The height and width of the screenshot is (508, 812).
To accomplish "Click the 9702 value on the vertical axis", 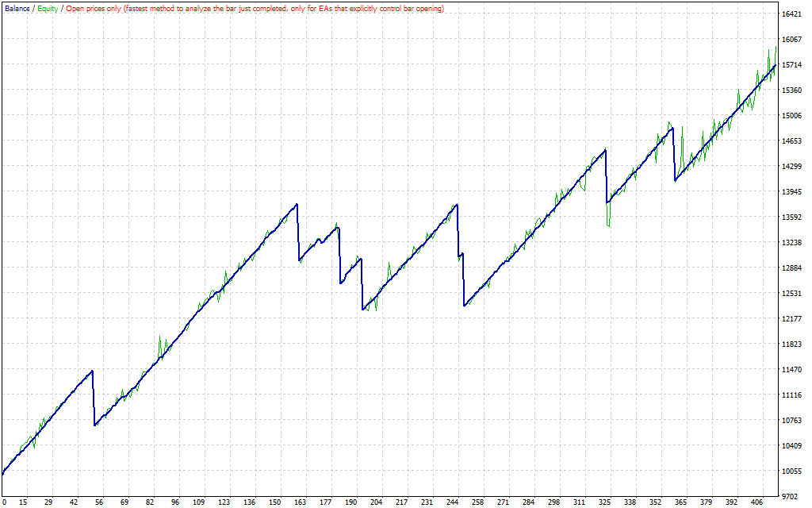I will pyautogui.click(x=791, y=496).
